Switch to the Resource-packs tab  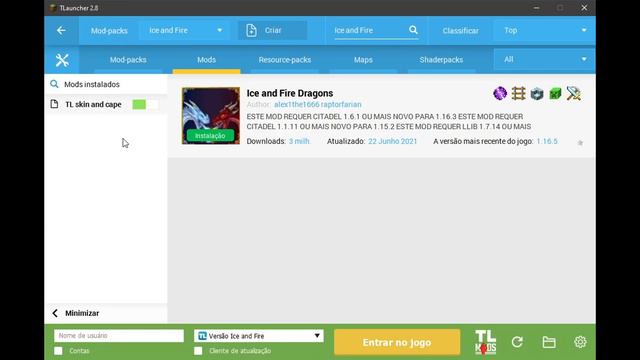(x=284, y=60)
